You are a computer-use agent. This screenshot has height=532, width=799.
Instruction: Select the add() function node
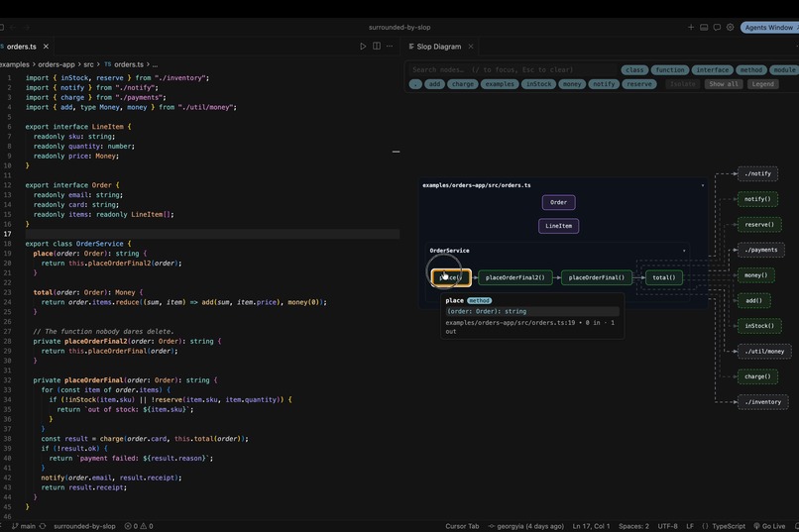coord(754,300)
